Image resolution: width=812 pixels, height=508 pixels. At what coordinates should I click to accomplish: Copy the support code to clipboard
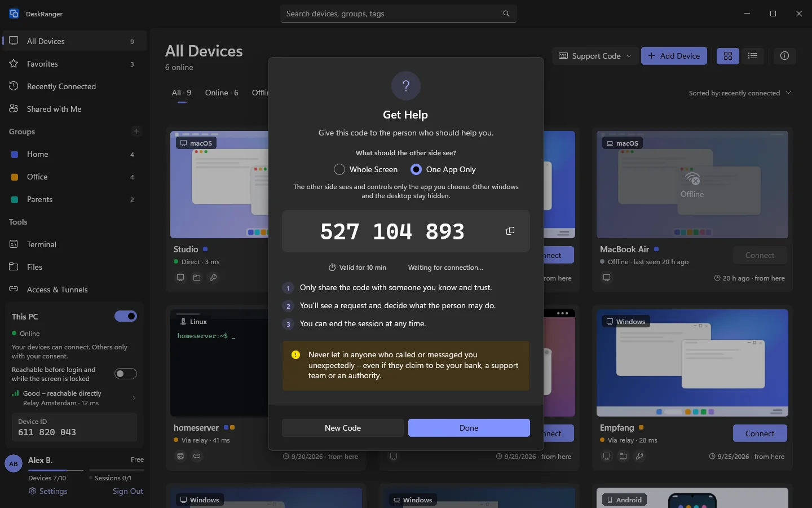pyautogui.click(x=510, y=231)
